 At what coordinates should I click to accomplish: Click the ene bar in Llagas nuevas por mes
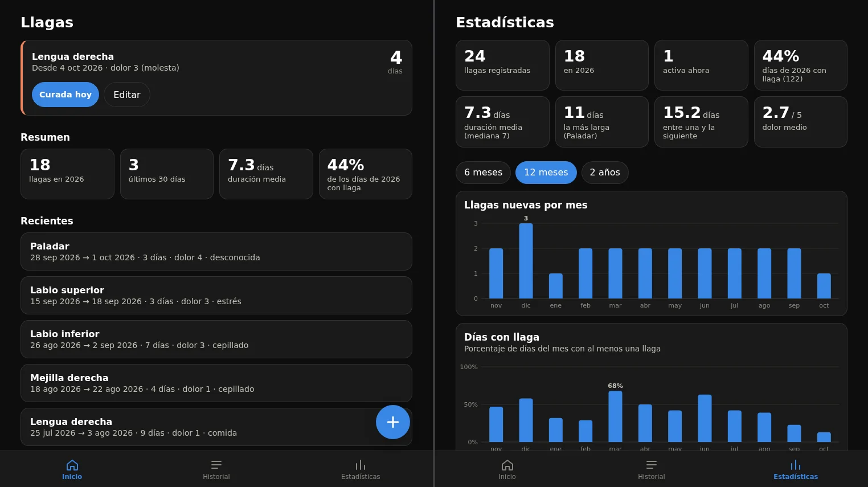[x=556, y=286]
